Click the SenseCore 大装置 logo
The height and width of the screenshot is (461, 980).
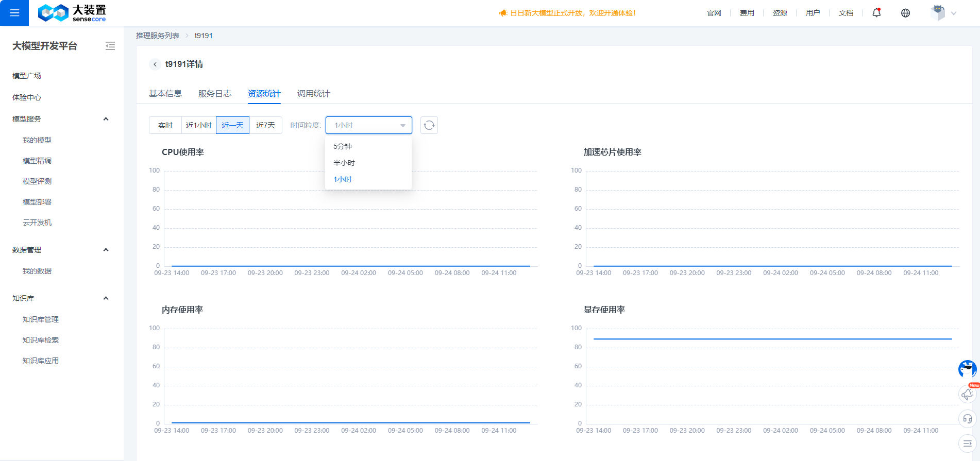coord(72,13)
